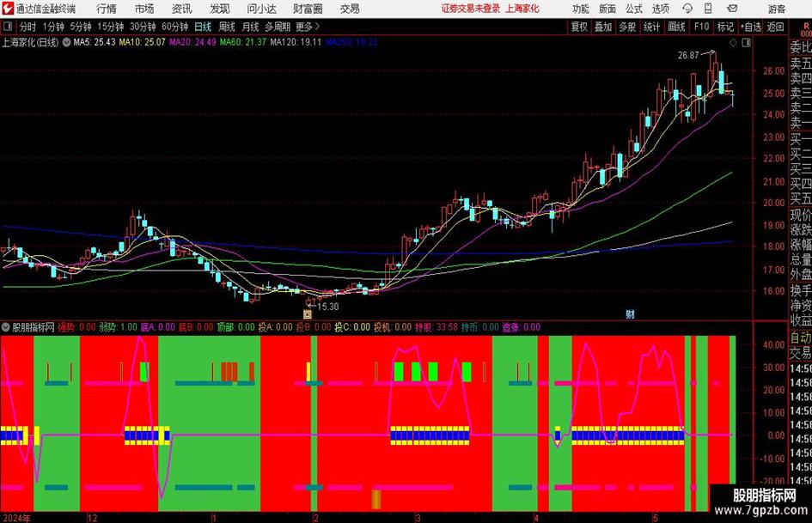This screenshot has width=812, height=523.
Task: Open the mobile phone icon in title bar
Action: pyautogui.click(x=708, y=9)
